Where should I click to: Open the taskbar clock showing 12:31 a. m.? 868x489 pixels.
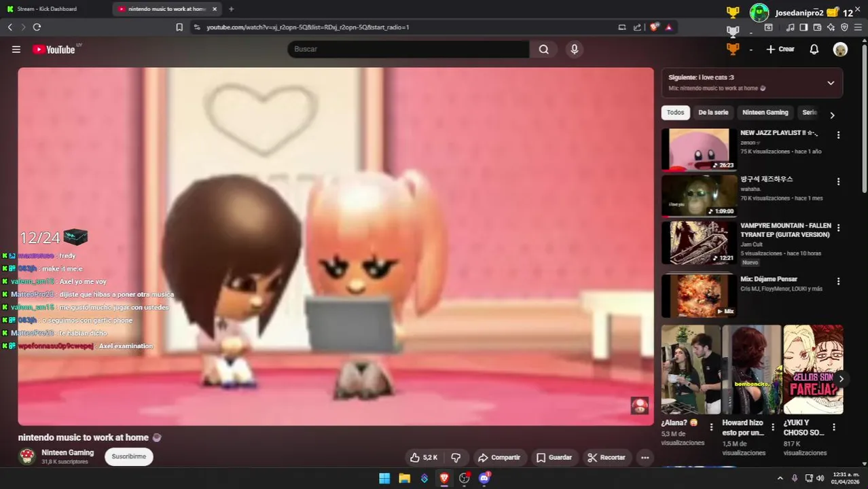[x=846, y=478]
